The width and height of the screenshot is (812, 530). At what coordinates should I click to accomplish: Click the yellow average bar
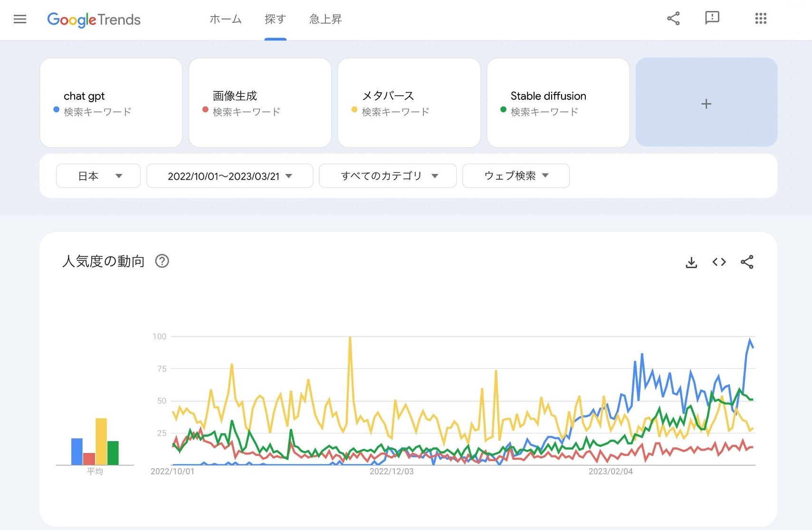point(101,442)
